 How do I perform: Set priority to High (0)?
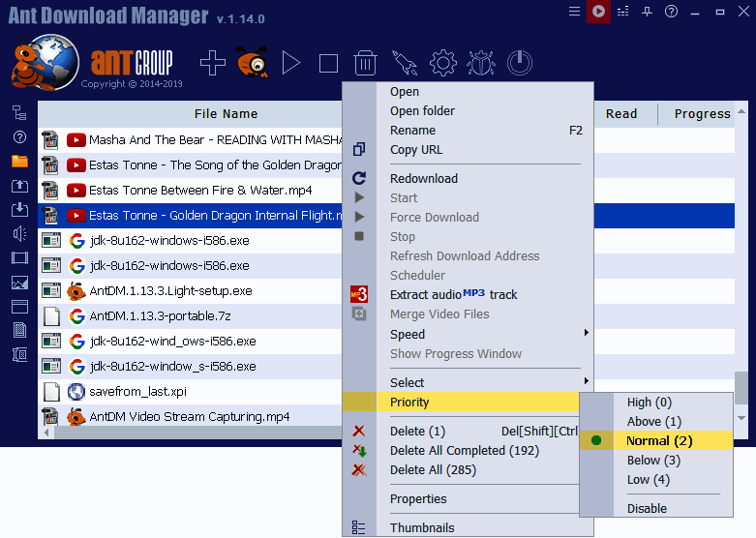click(x=649, y=403)
